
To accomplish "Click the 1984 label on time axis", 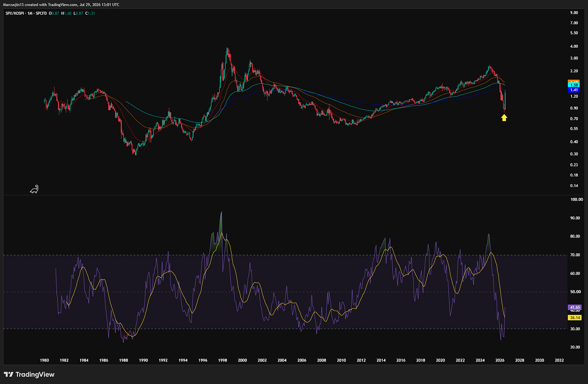I will pyautogui.click(x=84, y=361).
